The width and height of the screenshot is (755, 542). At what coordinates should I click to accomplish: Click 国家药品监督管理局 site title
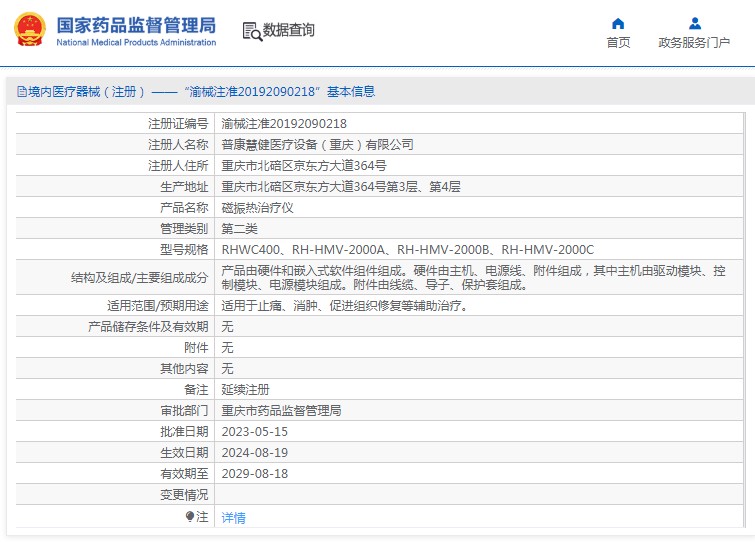[x=136, y=25]
